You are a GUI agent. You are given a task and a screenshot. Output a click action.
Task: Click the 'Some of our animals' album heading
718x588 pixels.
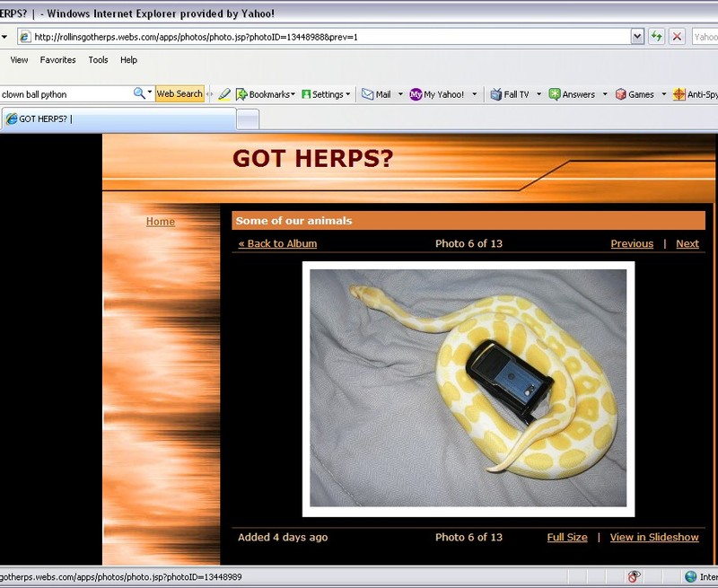click(294, 221)
